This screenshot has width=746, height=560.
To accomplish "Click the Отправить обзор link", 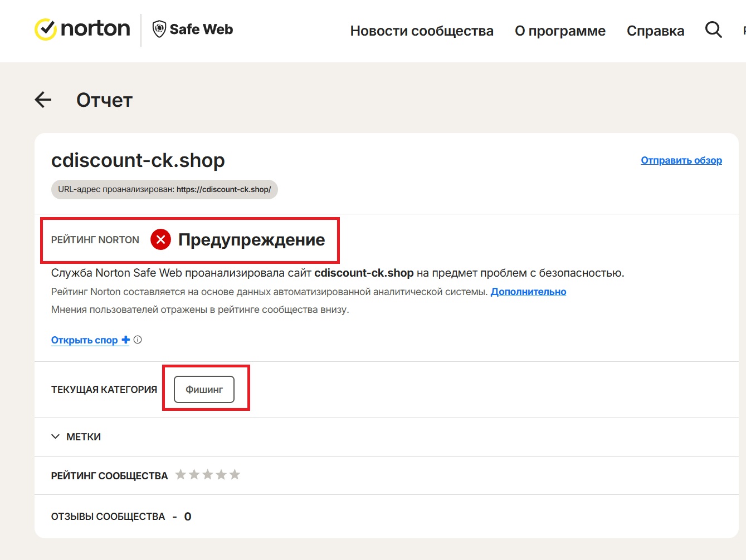I will tap(681, 160).
